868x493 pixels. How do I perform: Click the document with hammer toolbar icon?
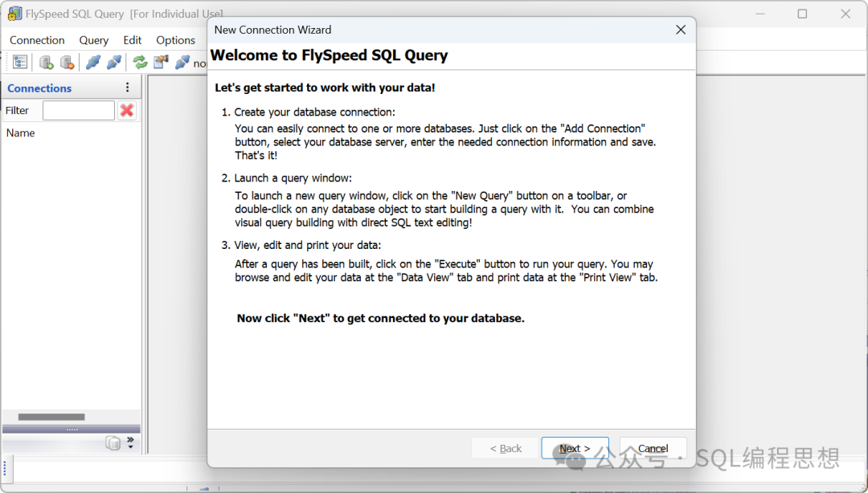[162, 62]
